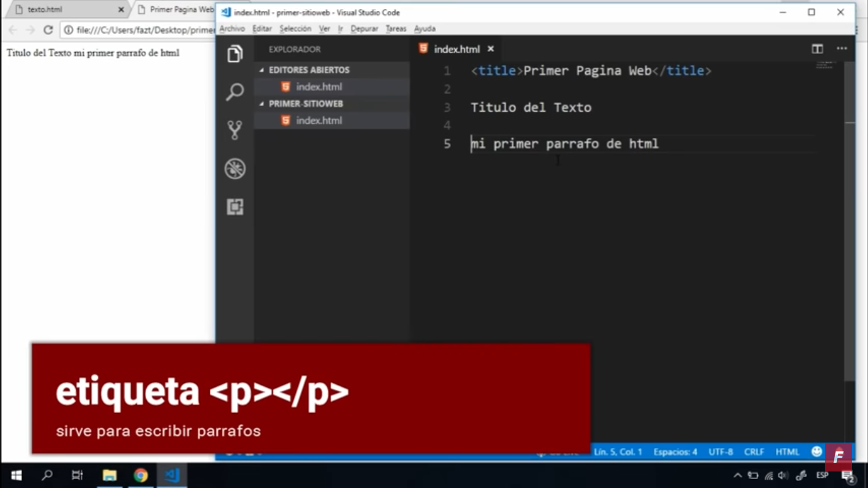Click the browser forward arrow
868x488 pixels.
[30, 30]
